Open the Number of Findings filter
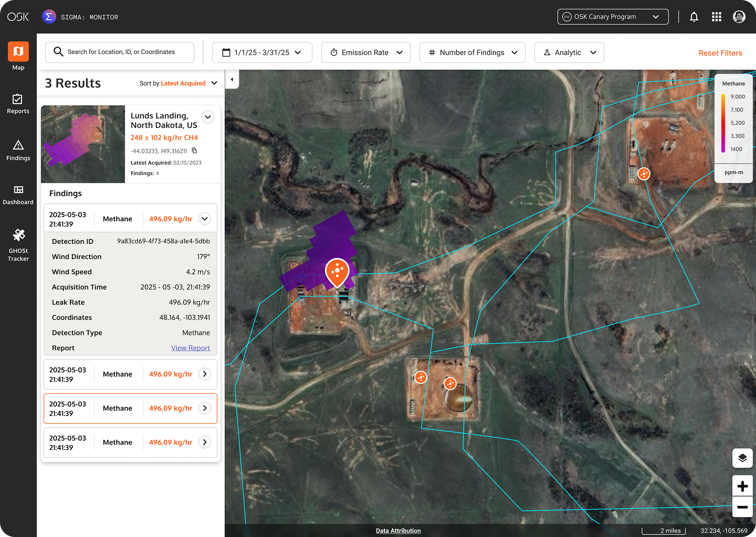 pos(472,52)
